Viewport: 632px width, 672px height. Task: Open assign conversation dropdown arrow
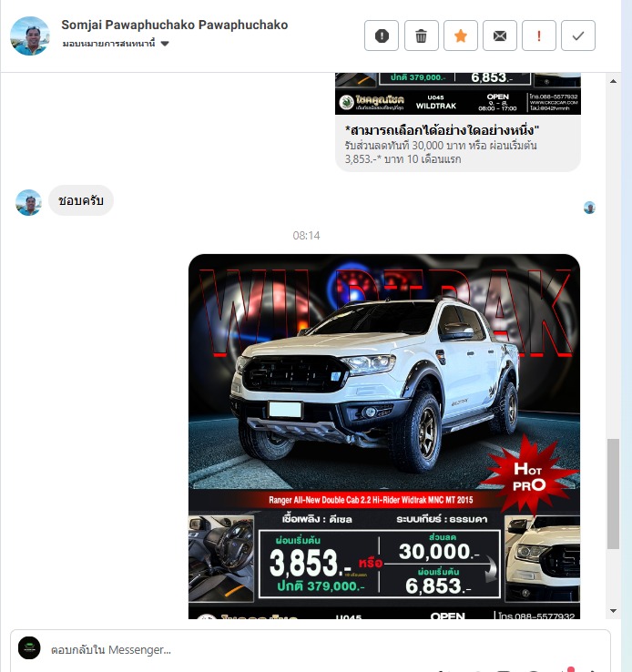(x=165, y=44)
